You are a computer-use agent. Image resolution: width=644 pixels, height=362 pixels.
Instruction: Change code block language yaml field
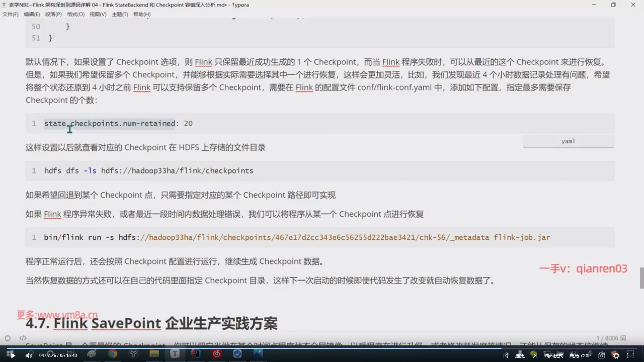click(568, 141)
